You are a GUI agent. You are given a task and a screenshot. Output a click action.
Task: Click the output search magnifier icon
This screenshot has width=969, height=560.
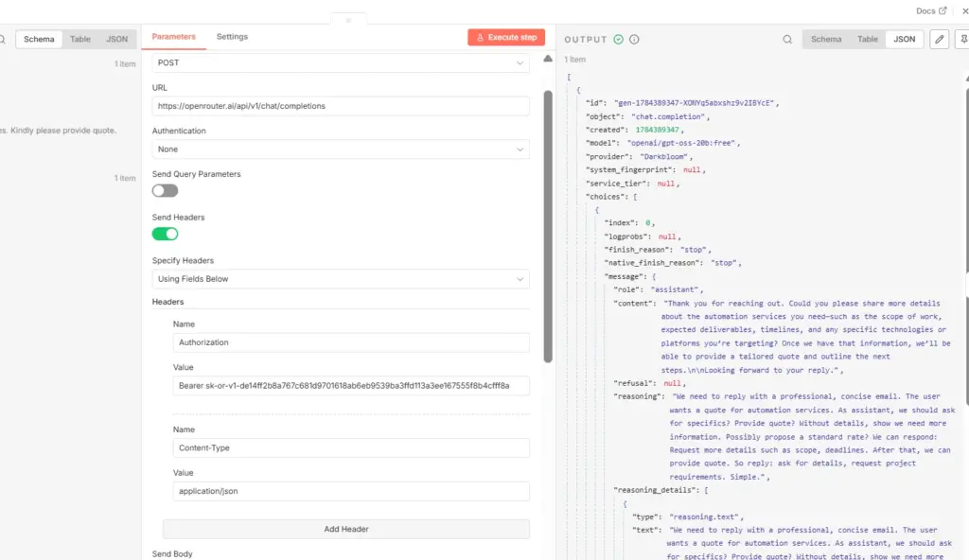tap(787, 40)
